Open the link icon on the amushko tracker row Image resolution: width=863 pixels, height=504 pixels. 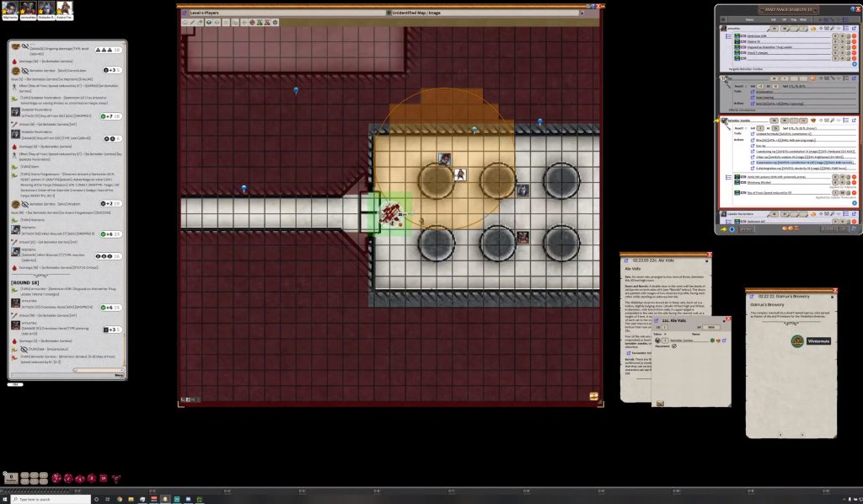point(854,28)
